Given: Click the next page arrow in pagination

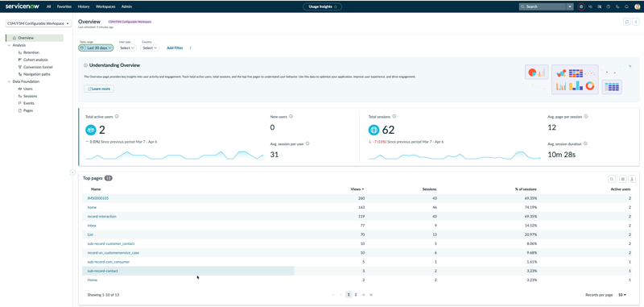Looking at the screenshot, I should (x=363, y=295).
